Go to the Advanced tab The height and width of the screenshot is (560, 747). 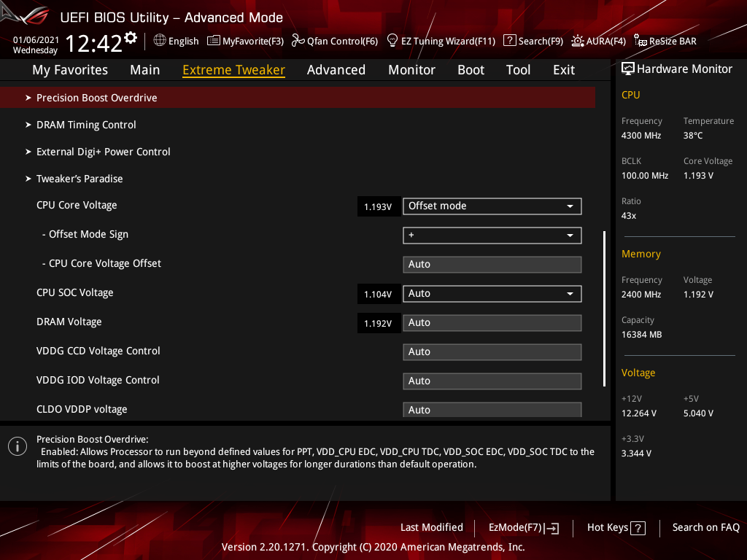(336, 70)
